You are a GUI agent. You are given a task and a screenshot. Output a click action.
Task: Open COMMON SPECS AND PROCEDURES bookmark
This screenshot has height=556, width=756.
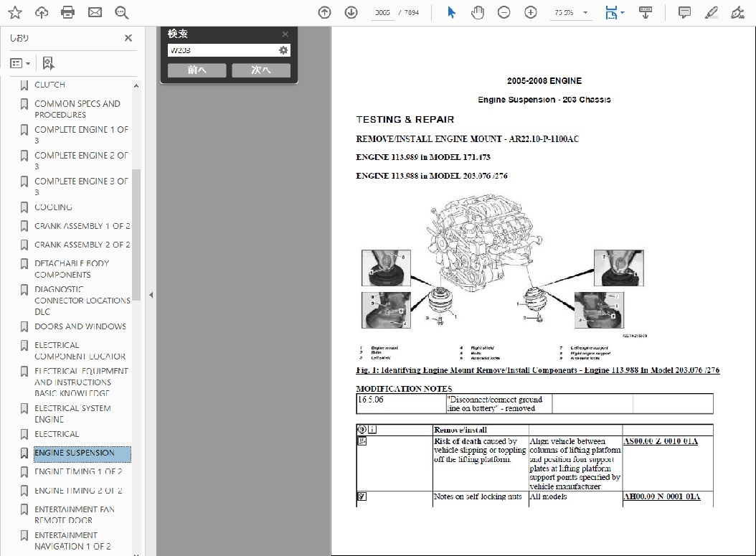77,109
